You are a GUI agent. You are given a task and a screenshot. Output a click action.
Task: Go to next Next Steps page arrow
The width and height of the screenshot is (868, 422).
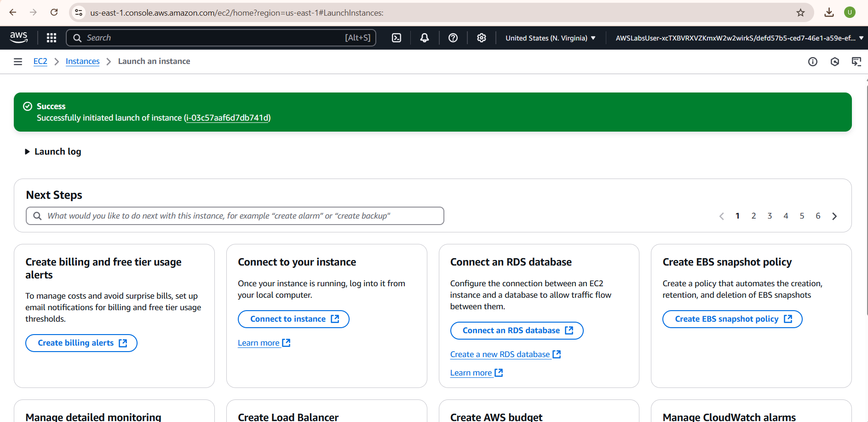[x=834, y=216]
